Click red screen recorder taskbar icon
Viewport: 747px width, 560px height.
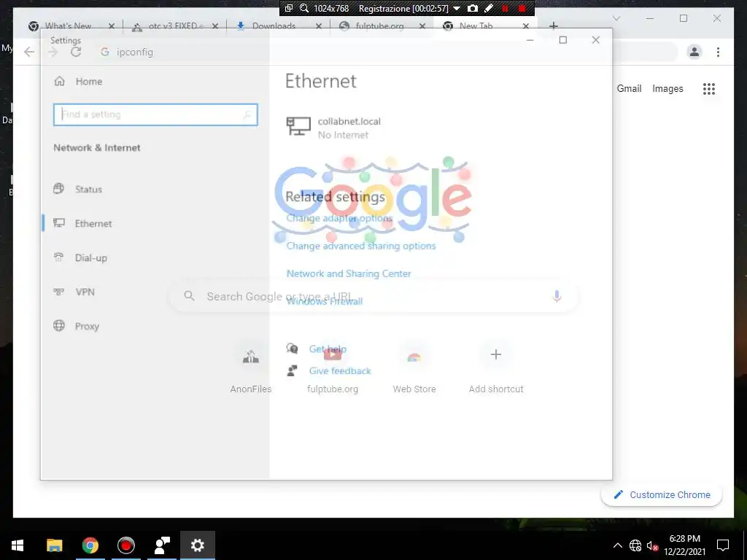tap(125, 545)
